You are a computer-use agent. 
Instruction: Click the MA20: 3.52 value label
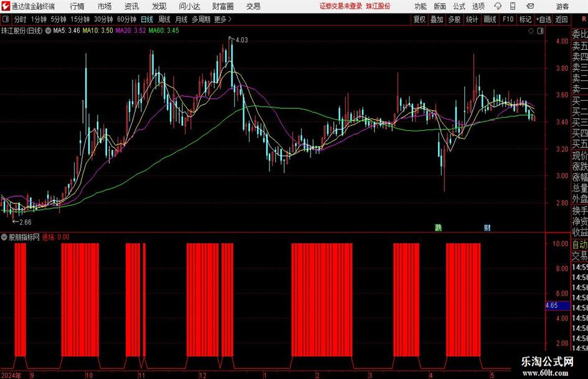point(131,30)
